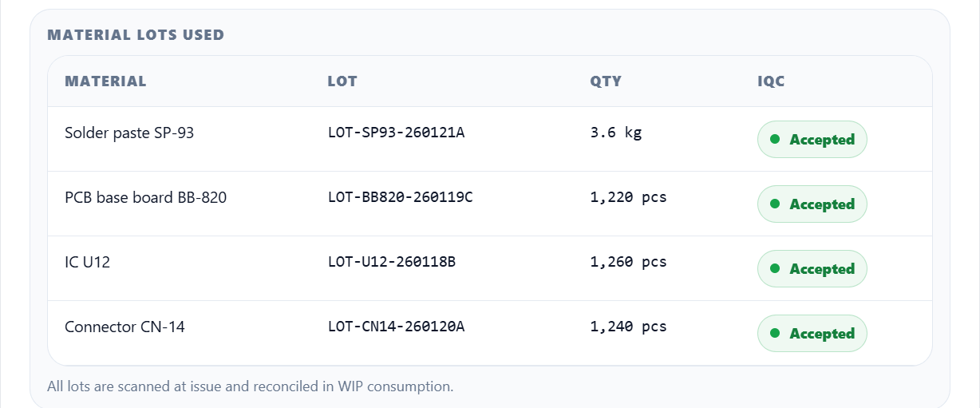The width and height of the screenshot is (980, 408).
Task: Click the QTY column header
Action: pos(606,81)
